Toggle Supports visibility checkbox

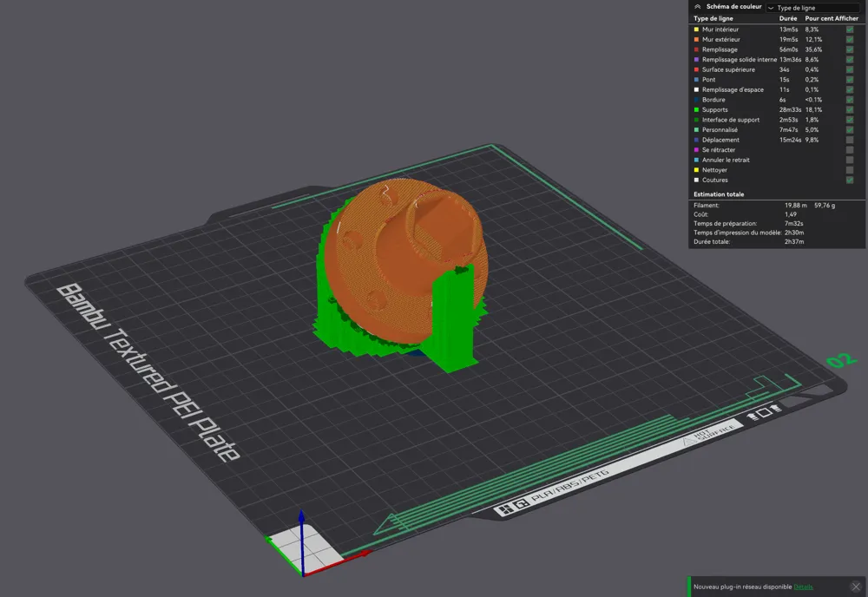[x=850, y=109]
